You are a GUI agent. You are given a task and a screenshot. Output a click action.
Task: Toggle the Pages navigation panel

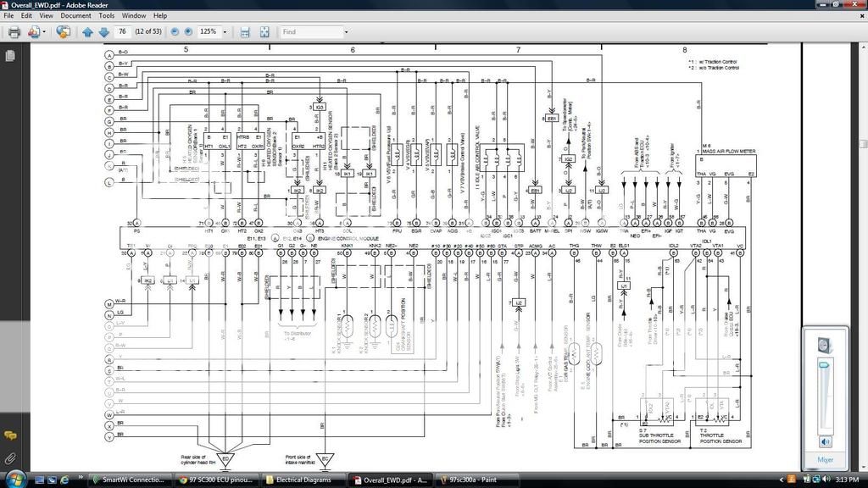(x=9, y=54)
